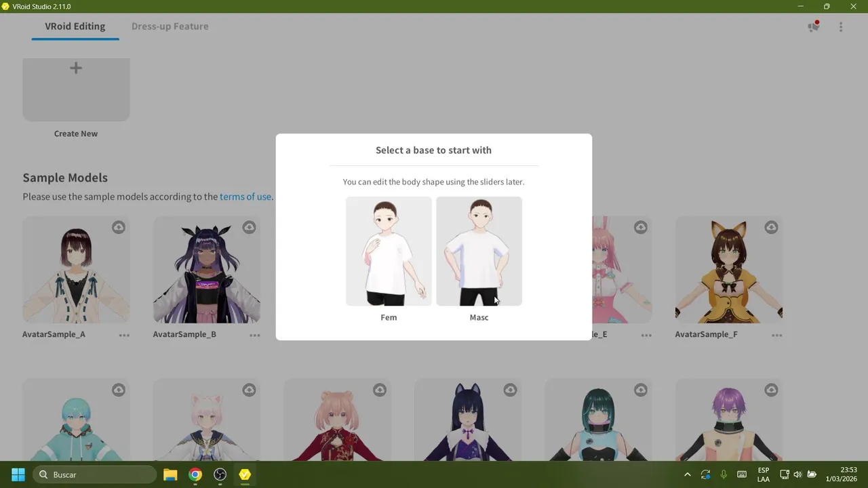
Task: Click the cloud icon on the pink bunny avatar
Action: click(x=641, y=227)
